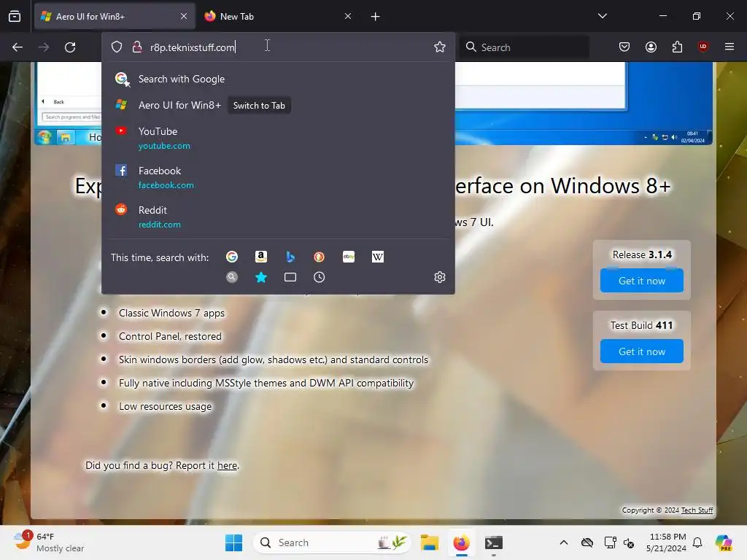Viewport: 747px width, 560px height.
Task: Click the Low resources usage text
Action: [x=165, y=406]
